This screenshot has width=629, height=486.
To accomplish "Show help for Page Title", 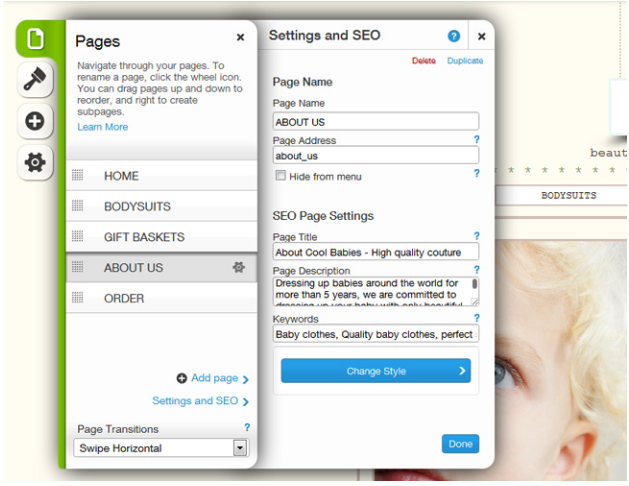I will click(x=476, y=236).
